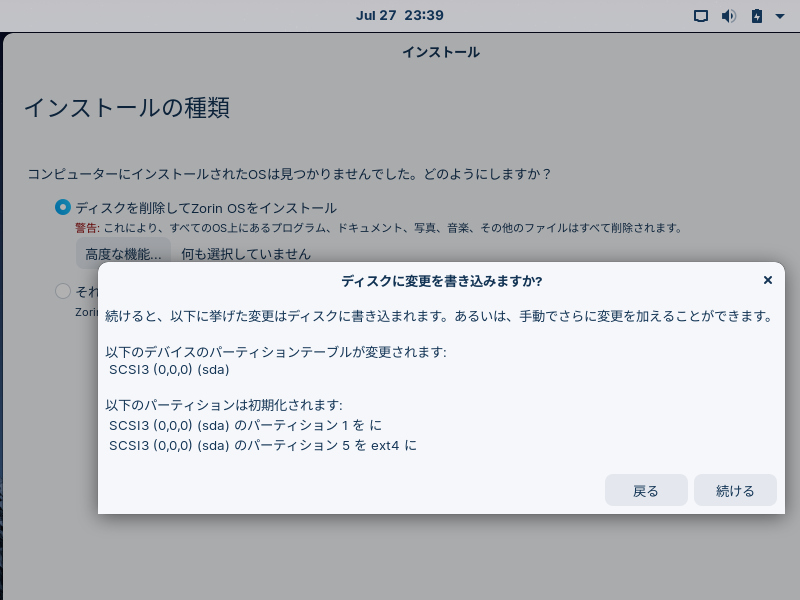
Task: Click the 戻る button in the dialog
Action: 646,490
